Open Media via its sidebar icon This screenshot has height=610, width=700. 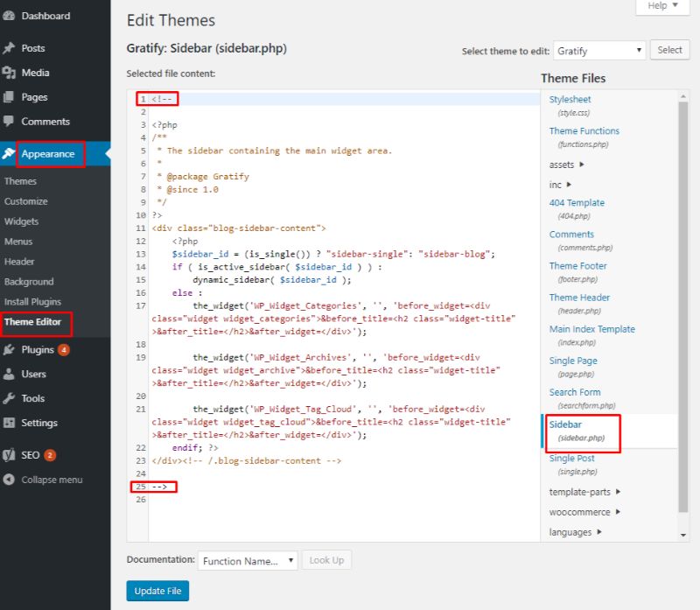(9, 73)
